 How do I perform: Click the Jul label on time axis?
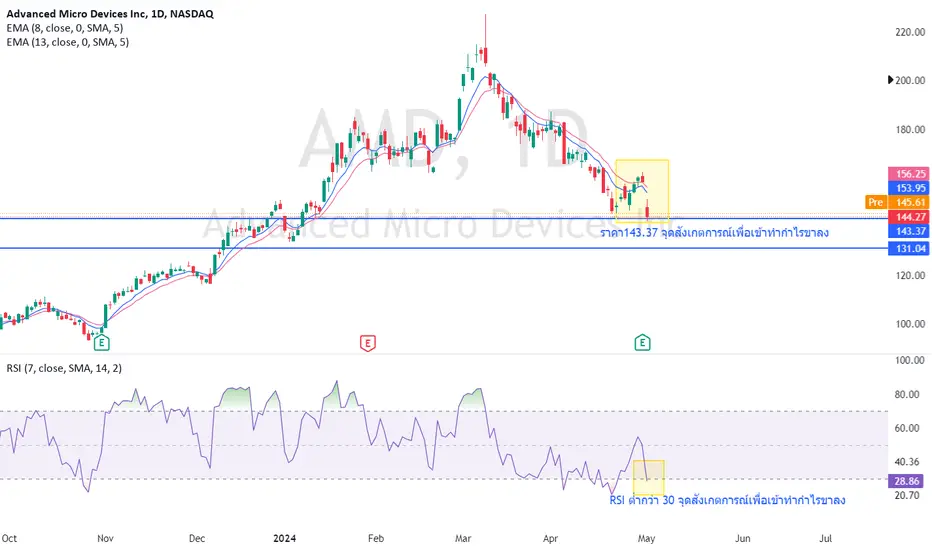(825, 538)
